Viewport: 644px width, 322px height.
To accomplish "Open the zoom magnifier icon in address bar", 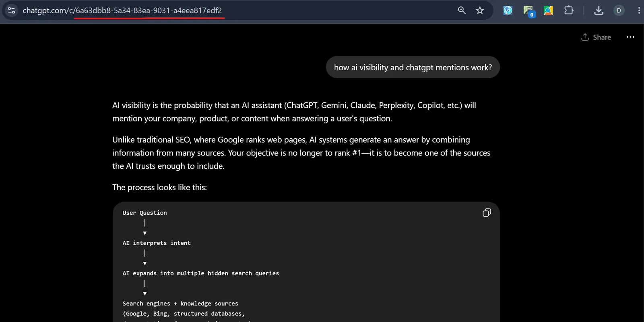I will (462, 10).
